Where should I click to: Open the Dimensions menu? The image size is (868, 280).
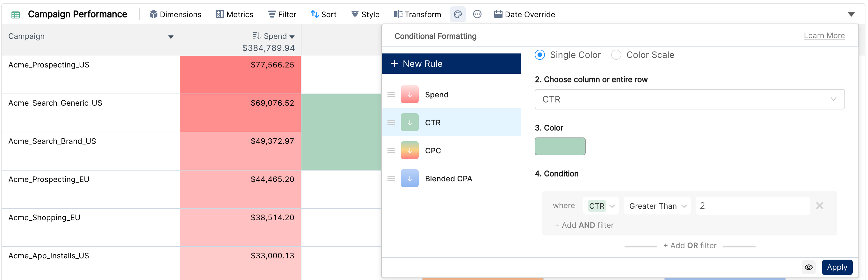175,14
